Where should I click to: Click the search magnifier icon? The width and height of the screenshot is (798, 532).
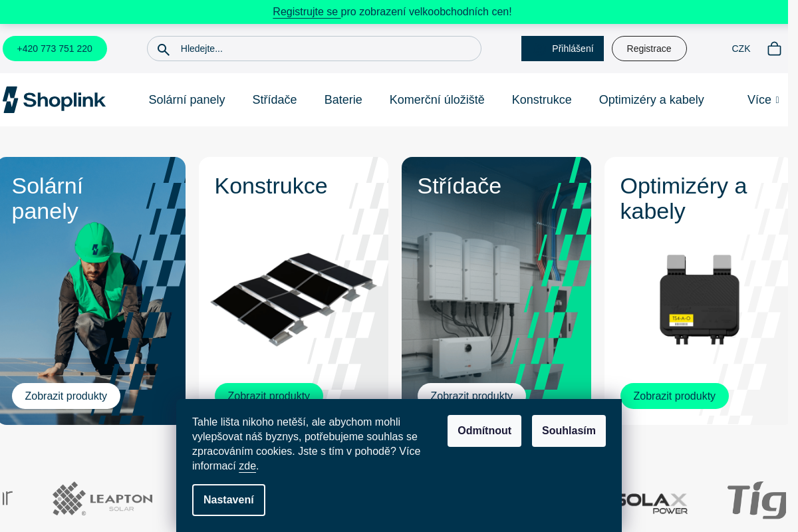[x=164, y=49]
